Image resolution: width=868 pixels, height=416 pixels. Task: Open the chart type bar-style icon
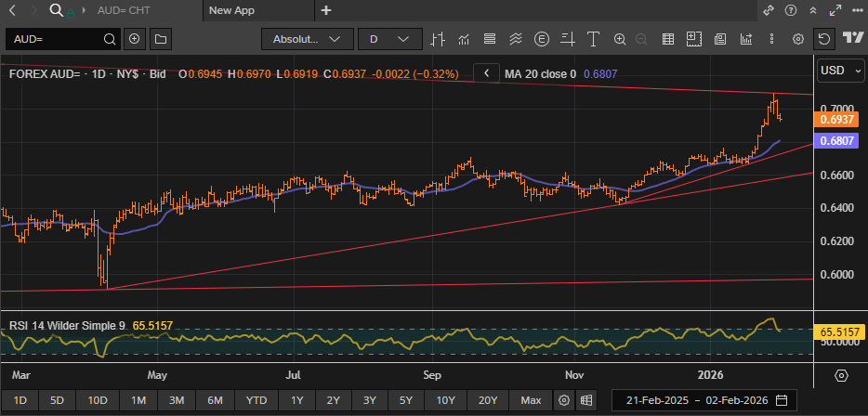(x=438, y=39)
